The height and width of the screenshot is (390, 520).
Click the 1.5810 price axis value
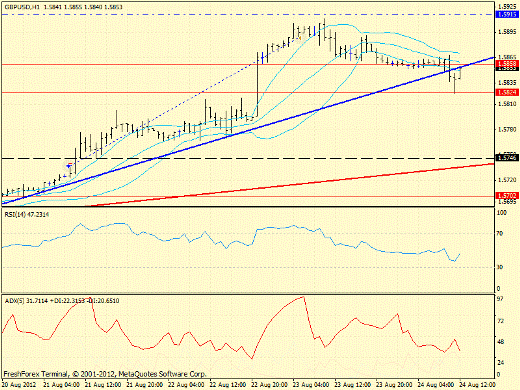pyautogui.click(x=507, y=104)
